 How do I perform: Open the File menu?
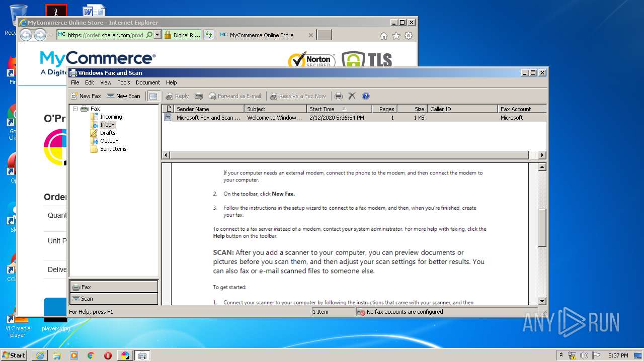click(75, 82)
